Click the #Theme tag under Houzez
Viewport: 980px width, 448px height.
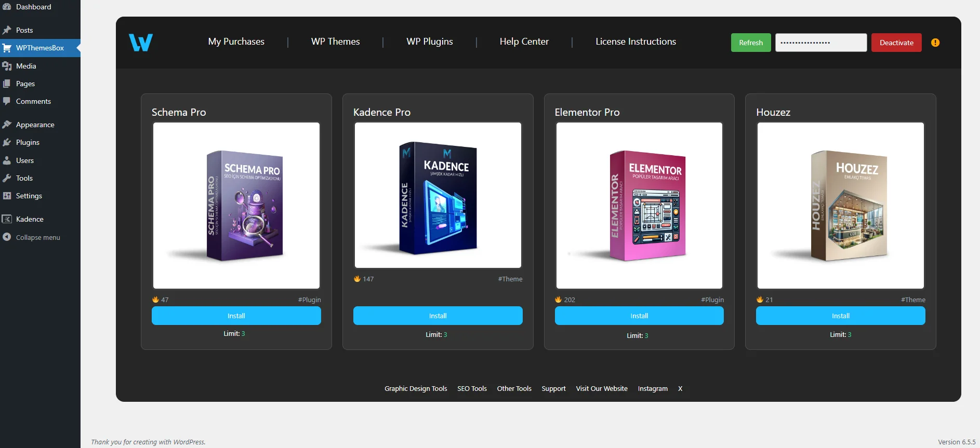(x=913, y=300)
